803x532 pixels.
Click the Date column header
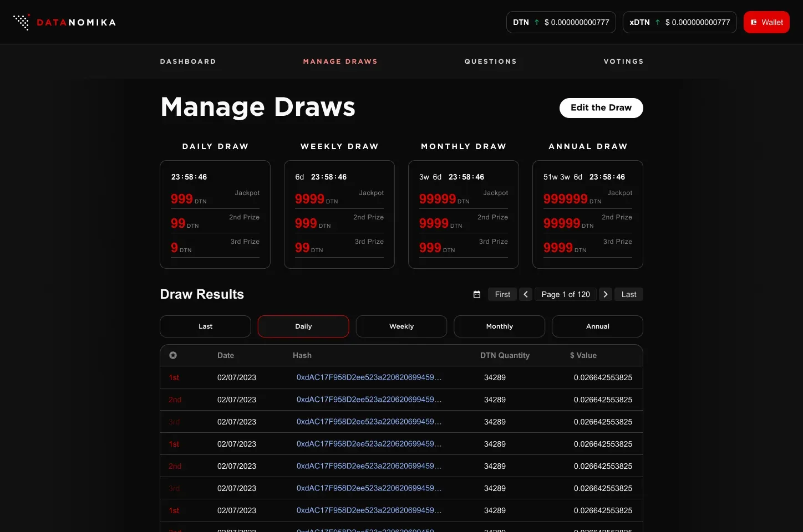(x=226, y=355)
